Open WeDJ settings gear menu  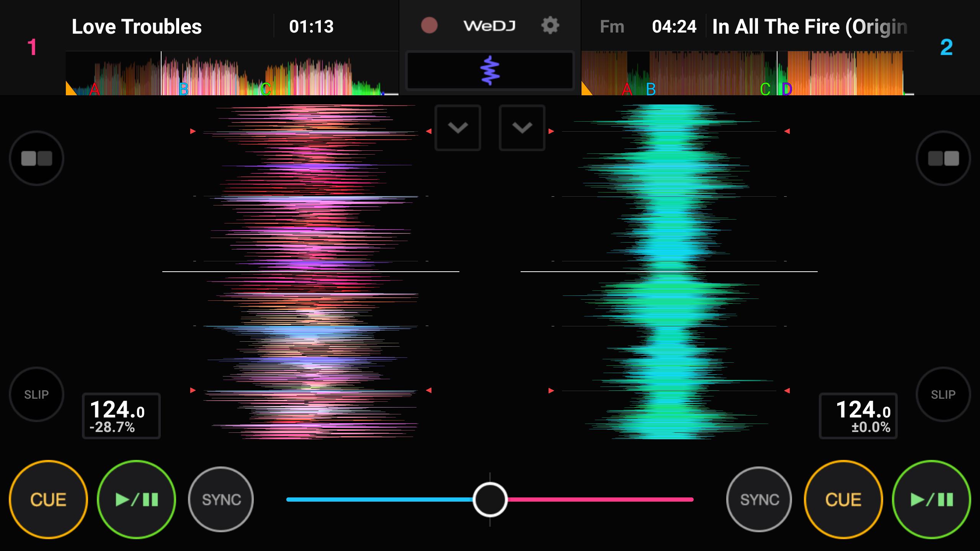click(x=551, y=26)
